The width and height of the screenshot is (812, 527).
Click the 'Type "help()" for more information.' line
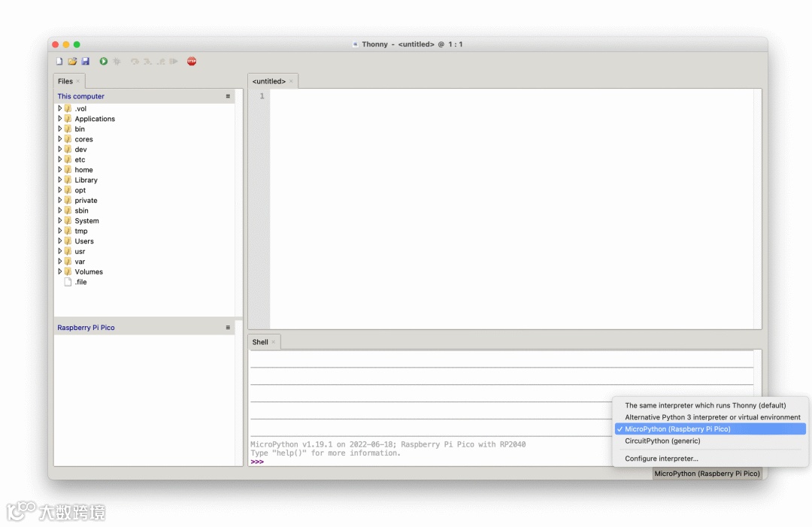point(326,453)
